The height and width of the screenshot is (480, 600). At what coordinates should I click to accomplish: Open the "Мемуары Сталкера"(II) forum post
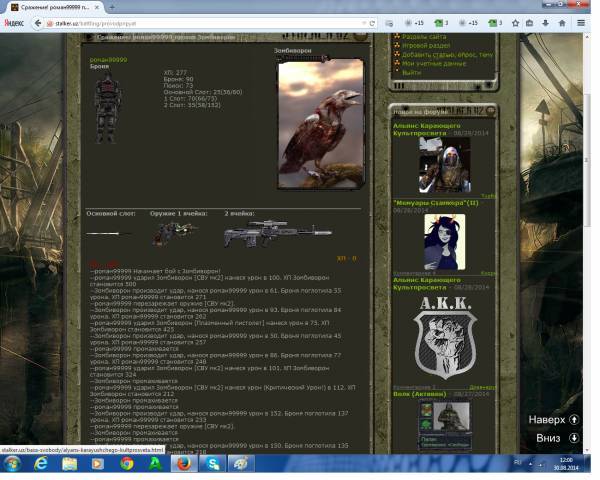click(x=436, y=203)
